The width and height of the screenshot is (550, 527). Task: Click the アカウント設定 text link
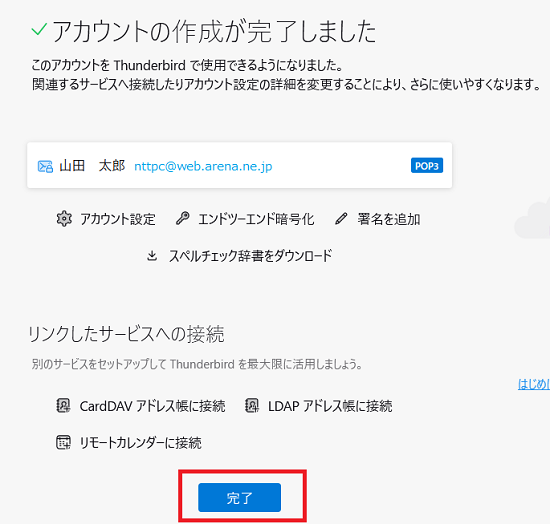(x=118, y=219)
